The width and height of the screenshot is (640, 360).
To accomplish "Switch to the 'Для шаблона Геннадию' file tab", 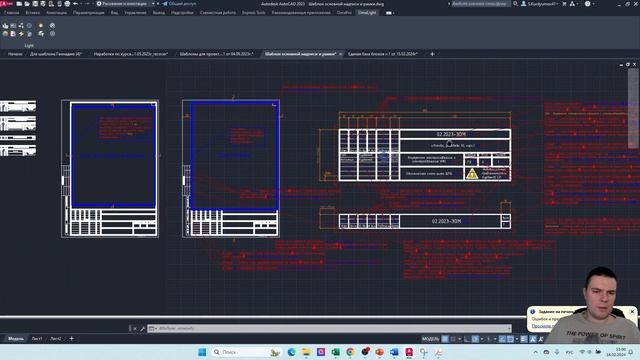I will 56,54.
